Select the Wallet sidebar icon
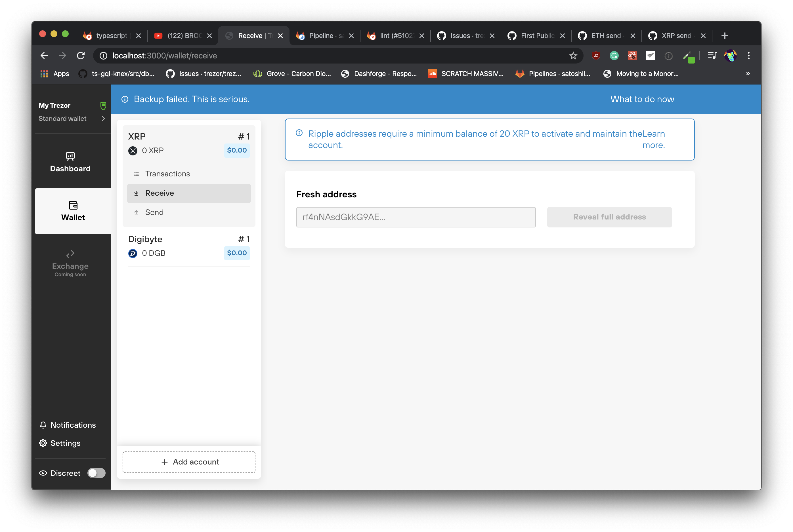This screenshot has width=793, height=532. 73,206
